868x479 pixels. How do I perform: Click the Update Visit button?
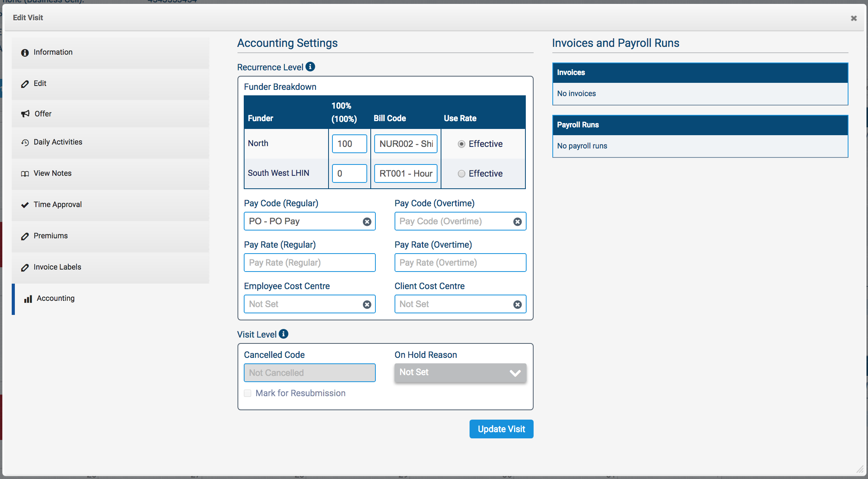tap(501, 429)
